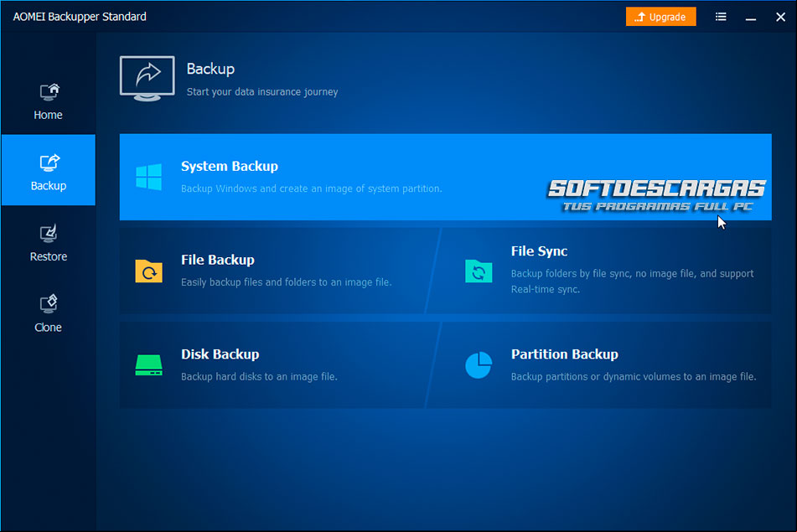The height and width of the screenshot is (532, 797).
Task: Click the System Backup Windows logo icon
Action: 149,177
